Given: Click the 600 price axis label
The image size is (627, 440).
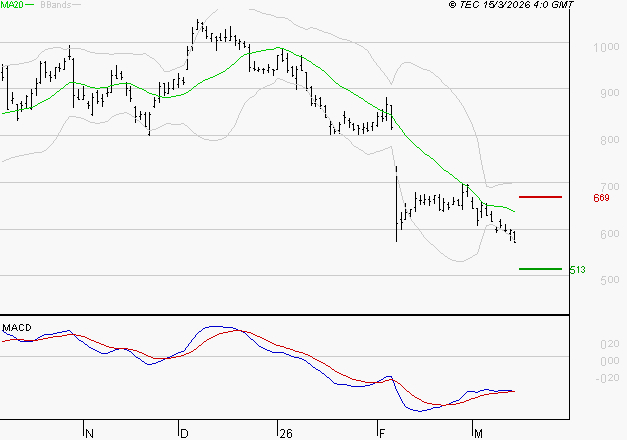Looking at the screenshot, I should (610, 234).
